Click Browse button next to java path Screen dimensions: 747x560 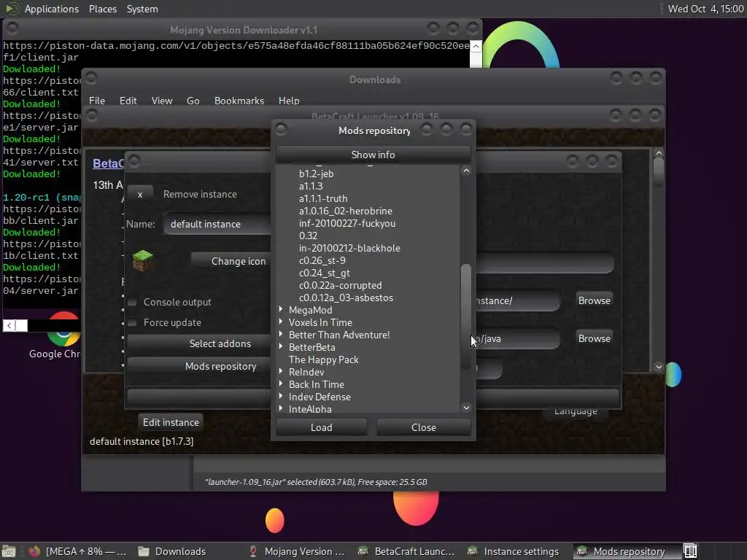(594, 338)
